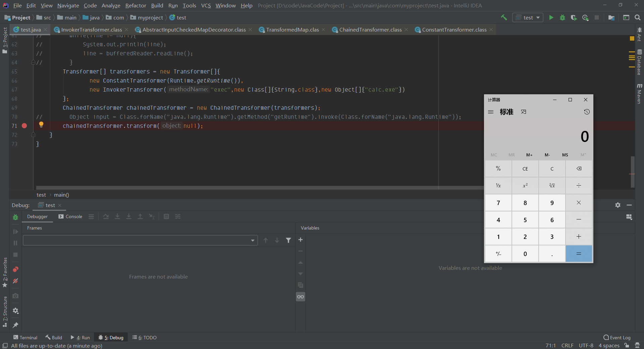Open calculator history icon
The width and height of the screenshot is (644, 349).
pyautogui.click(x=587, y=112)
